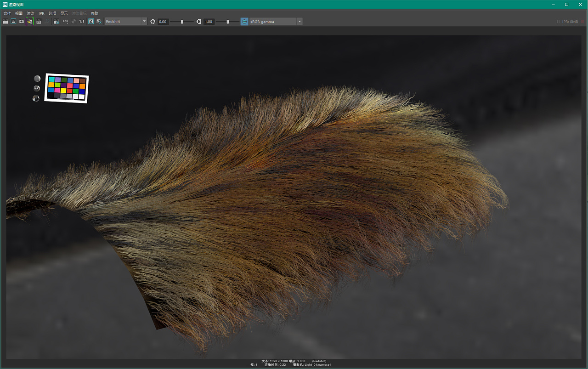Start IPR render with the IPR clapperboard
Screen dimensions: 588x369
39,22
